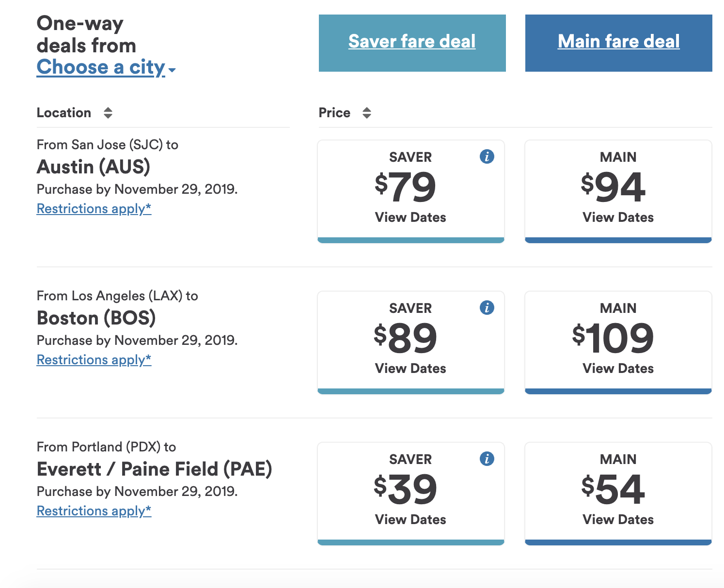Open info icon on Boston Saver fare
This screenshot has height=588, width=724.
pyautogui.click(x=487, y=308)
